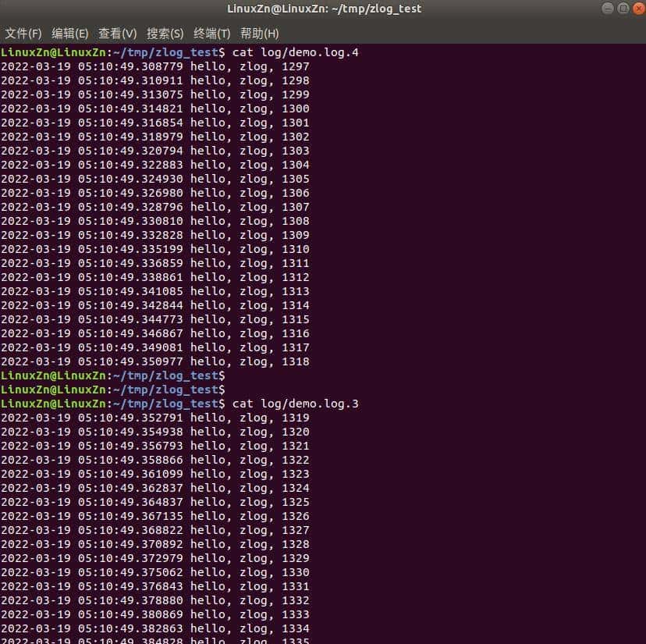Open the 文件(F) menu
This screenshot has width=646, height=644.
click(x=23, y=34)
